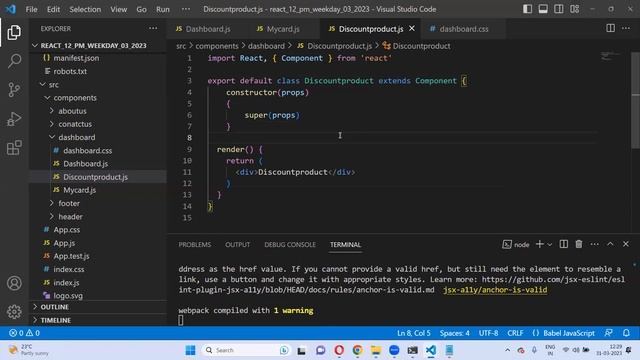Click the split editor right icon

point(610,28)
